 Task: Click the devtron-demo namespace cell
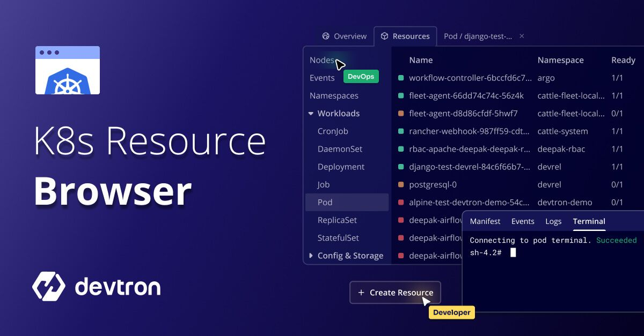565,202
